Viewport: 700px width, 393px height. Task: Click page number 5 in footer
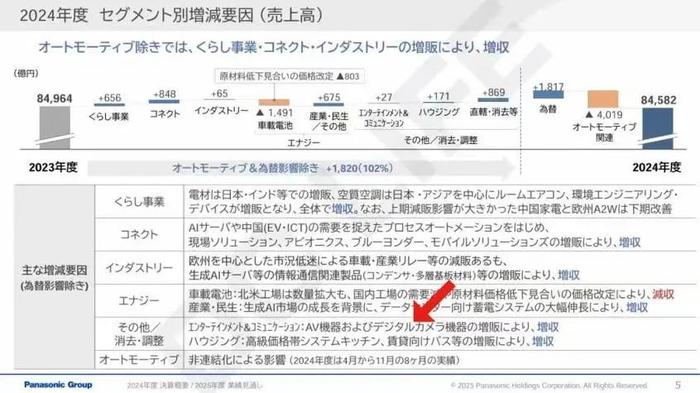coord(678,385)
